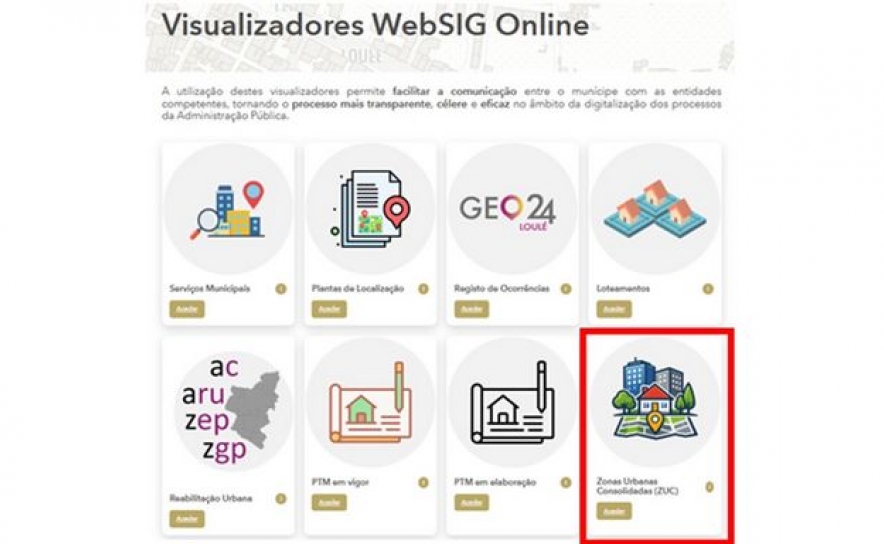The width and height of the screenshot is (884, 544).
Task: Click the Loteamentos label
Action: click(623, 289)
